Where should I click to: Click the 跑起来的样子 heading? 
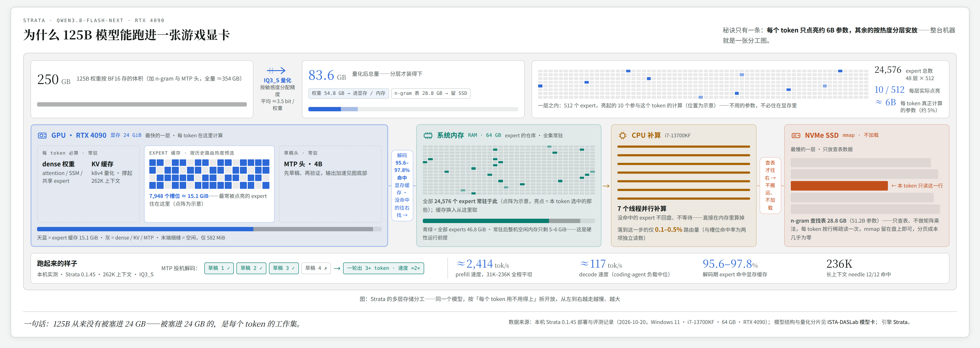pyautogui.click(x=57, y=264)
